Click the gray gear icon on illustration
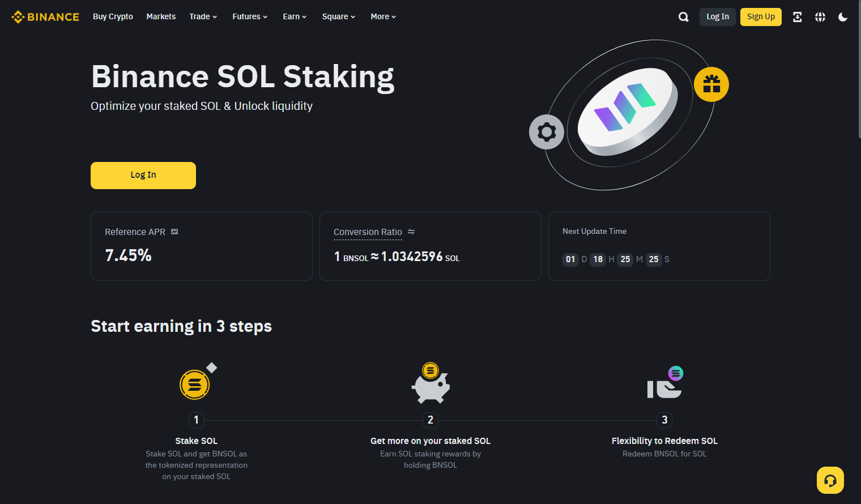This screenshot has width=861, height=504. click(547, 132)
